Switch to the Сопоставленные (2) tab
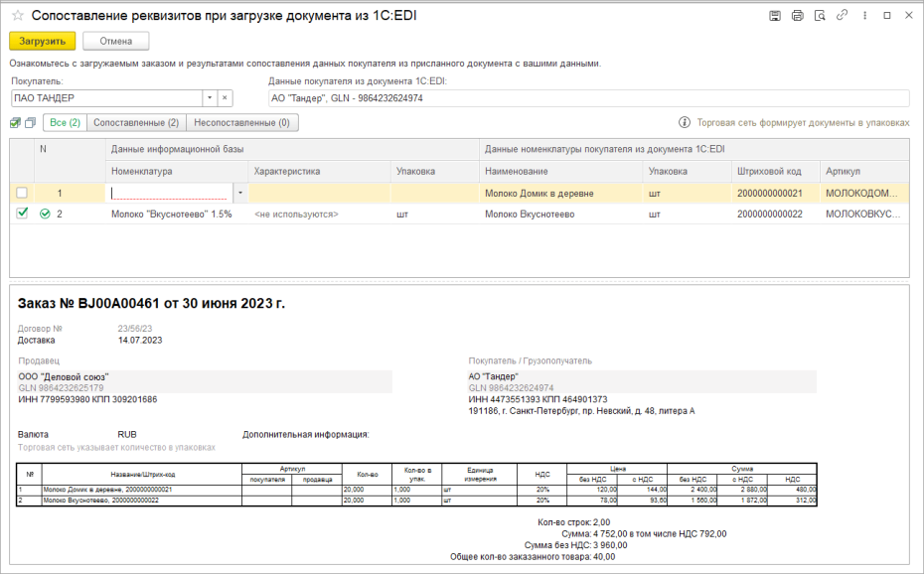The width and height of the screenshot is (924, 574). pos(136,122)
